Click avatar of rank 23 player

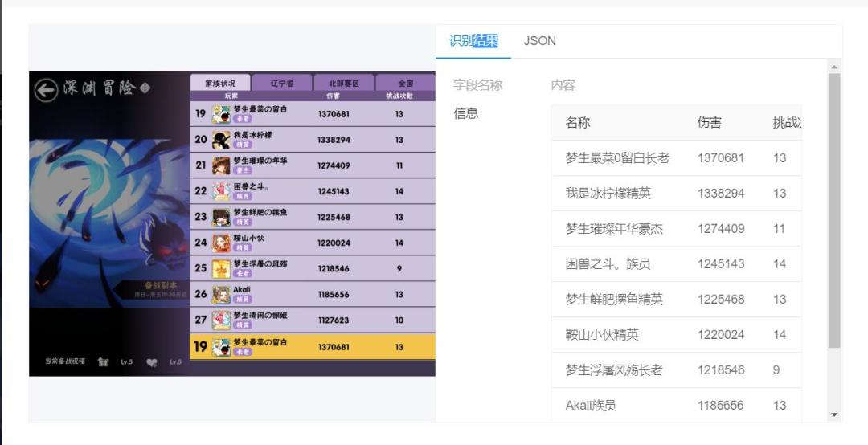click(221, 217)
